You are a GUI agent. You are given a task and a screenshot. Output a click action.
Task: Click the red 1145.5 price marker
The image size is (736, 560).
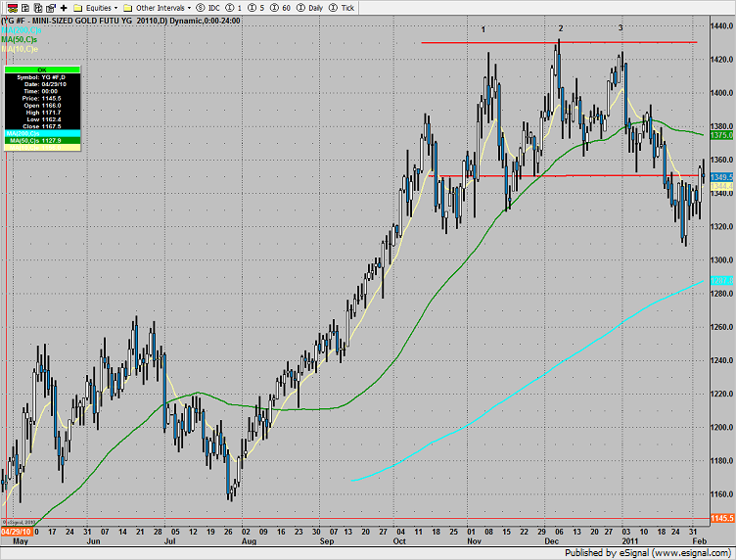721,518
